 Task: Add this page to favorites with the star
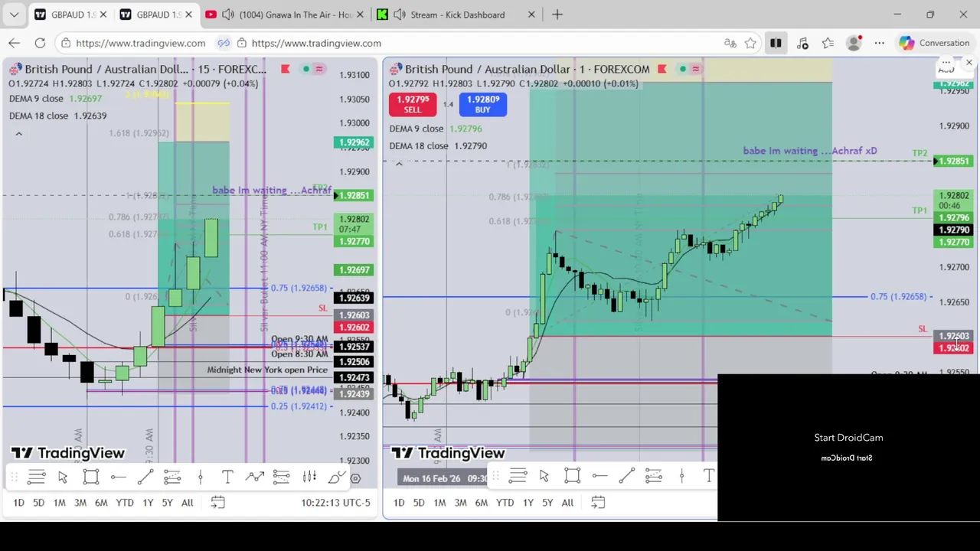point(750,43)
